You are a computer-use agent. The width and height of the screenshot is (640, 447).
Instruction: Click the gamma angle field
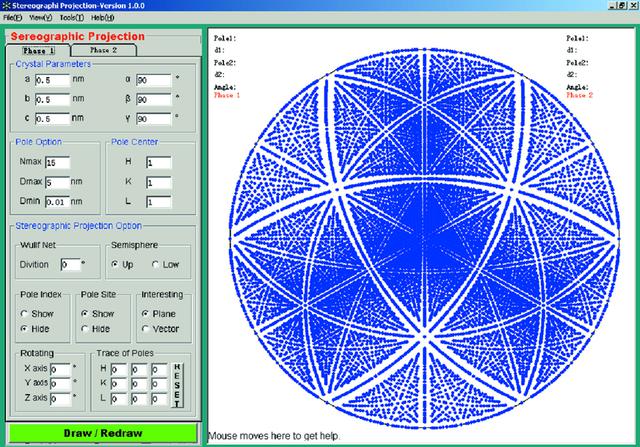pos(153,119)
